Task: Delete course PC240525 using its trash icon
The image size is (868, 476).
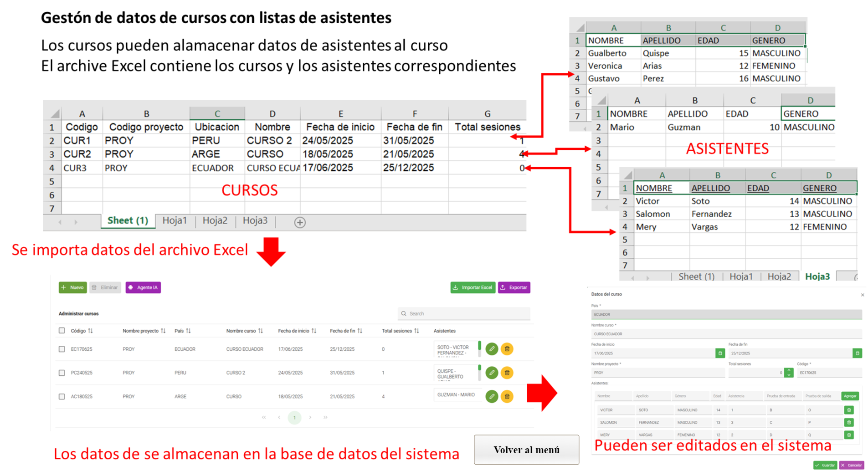Action: (x=507, y=373)
